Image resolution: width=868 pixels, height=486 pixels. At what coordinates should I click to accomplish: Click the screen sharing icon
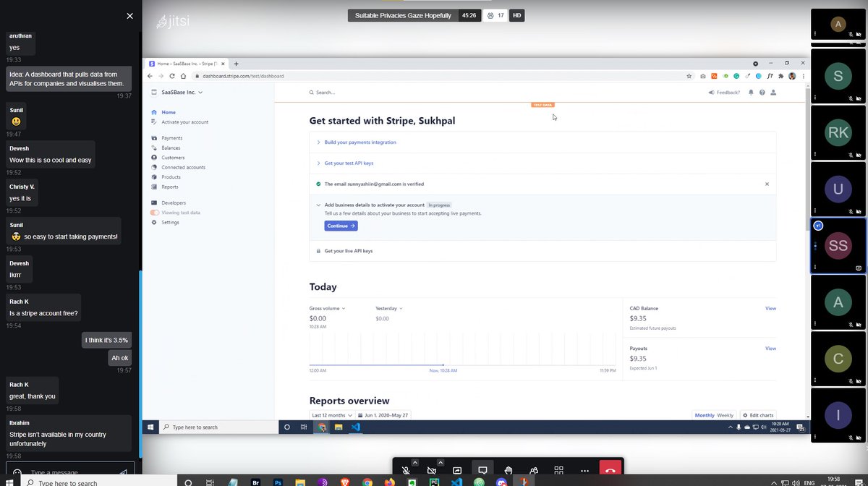point(457,470)
